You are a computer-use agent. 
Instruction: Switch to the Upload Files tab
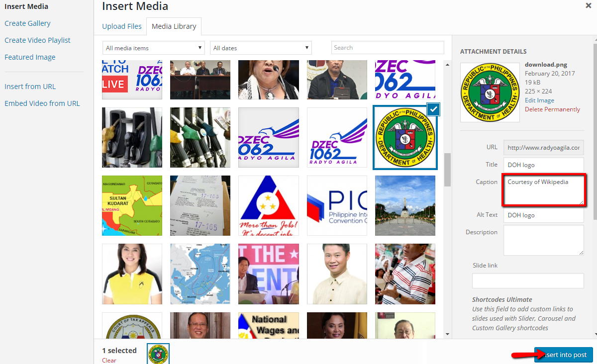122,26
